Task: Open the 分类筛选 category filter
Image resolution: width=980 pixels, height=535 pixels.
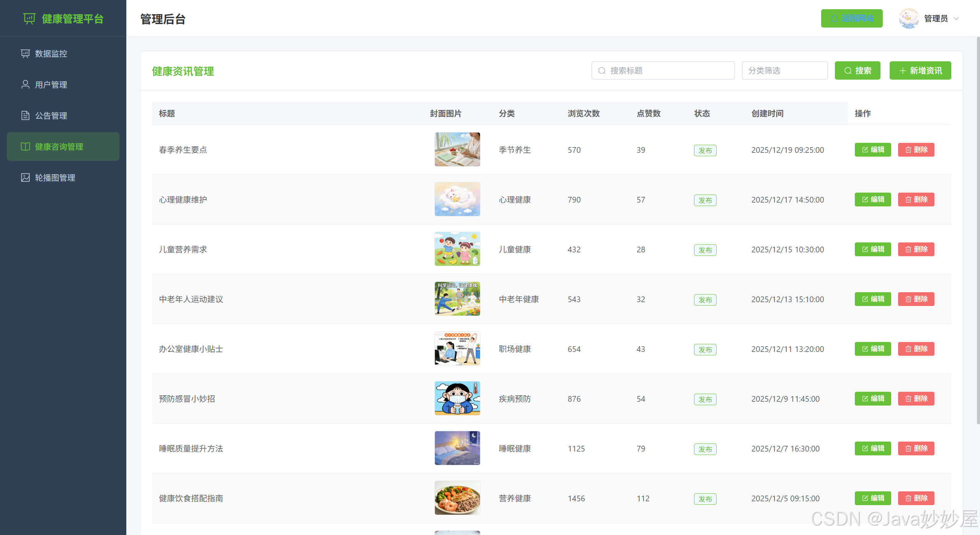Action: [784, 71]
